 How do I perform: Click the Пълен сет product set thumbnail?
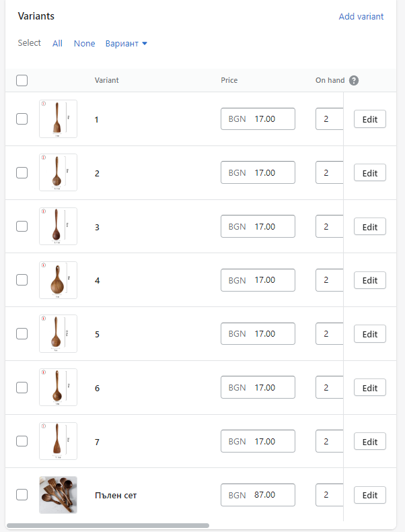58,495
